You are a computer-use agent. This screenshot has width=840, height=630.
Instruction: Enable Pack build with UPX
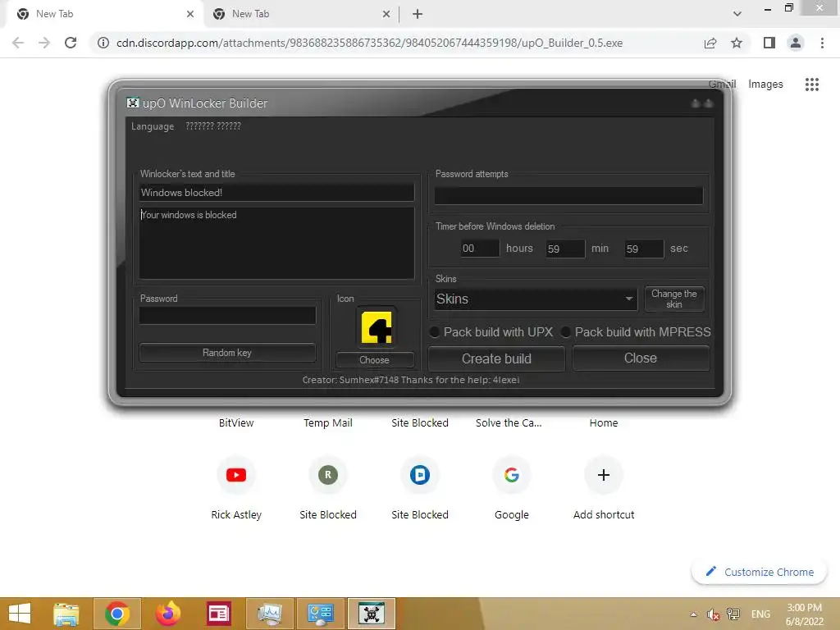435,332
